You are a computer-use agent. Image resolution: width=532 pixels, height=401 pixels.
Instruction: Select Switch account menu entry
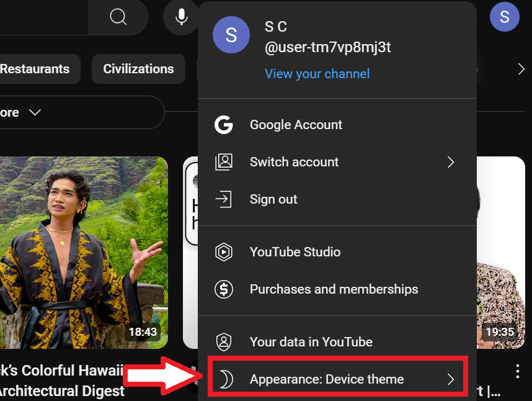(x=337, y=162)
